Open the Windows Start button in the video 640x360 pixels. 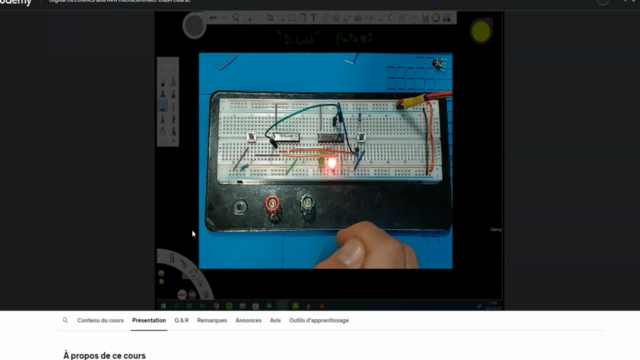(x=163, y=306)
